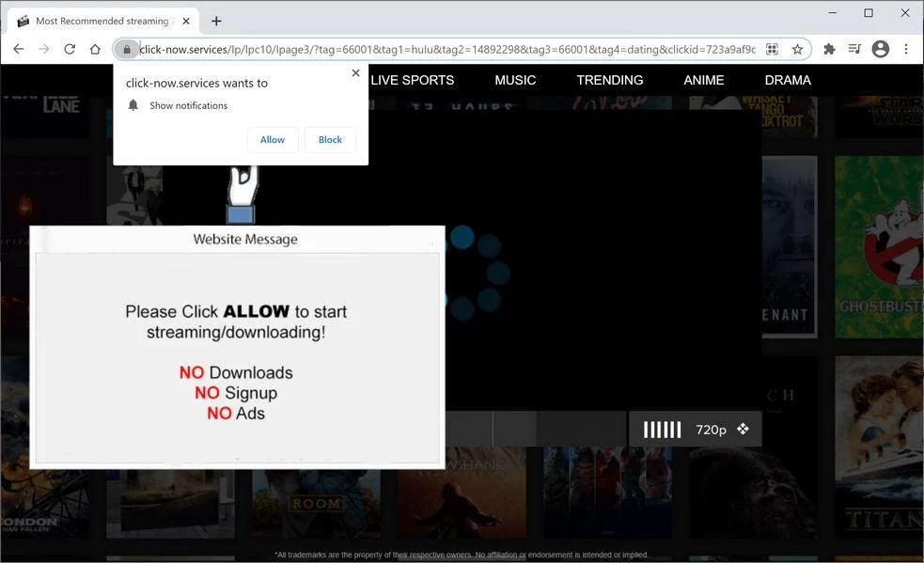
Task: Click the 'Website Message' dialog title
Action: click(x=245, y=240)
